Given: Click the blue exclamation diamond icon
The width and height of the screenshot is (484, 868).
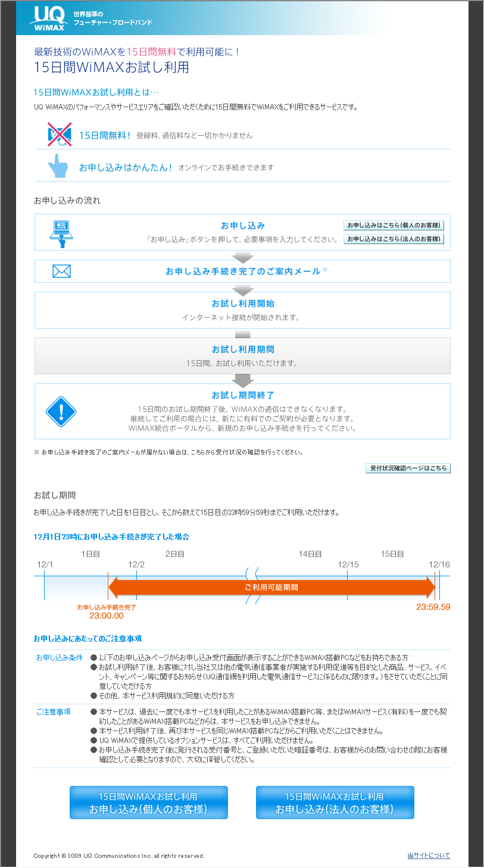Looking at the screenshot, I should (x=61, y=411).
